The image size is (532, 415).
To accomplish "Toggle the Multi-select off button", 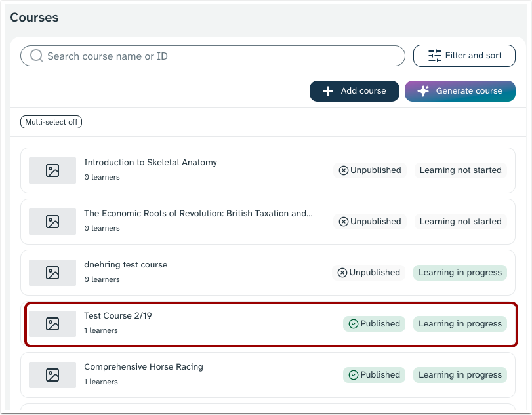I will click(51, 122).
